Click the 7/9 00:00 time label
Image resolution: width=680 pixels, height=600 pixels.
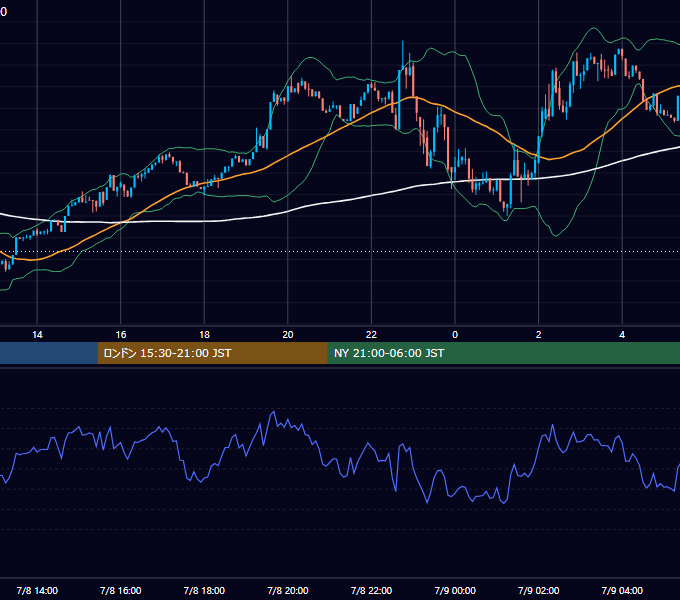(x=455, y=590)
